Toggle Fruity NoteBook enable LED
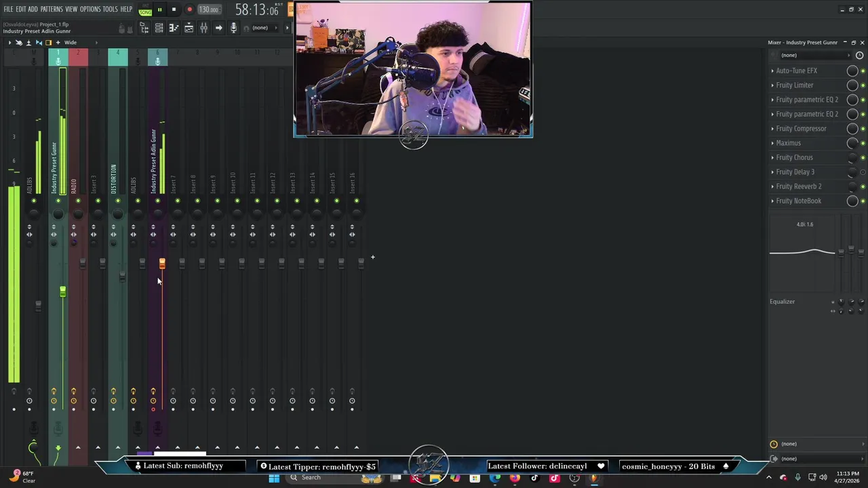 [x=863, y=201]
